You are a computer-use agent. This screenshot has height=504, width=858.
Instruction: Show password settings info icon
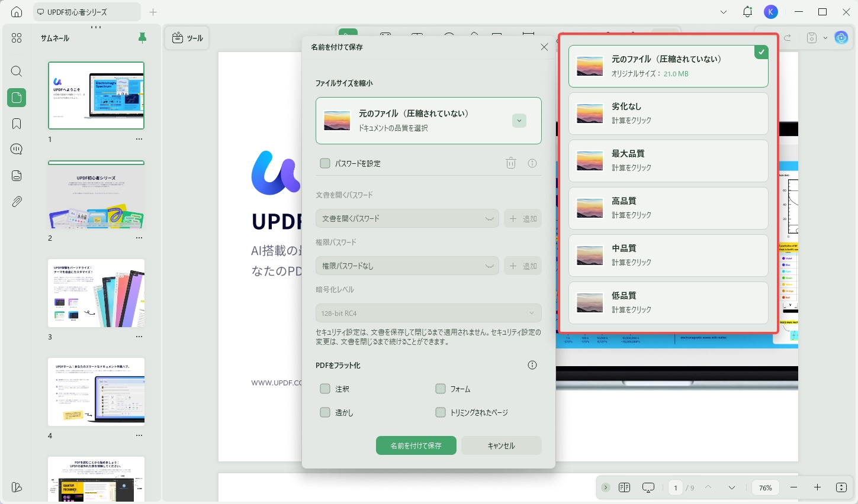pos(532,163)
